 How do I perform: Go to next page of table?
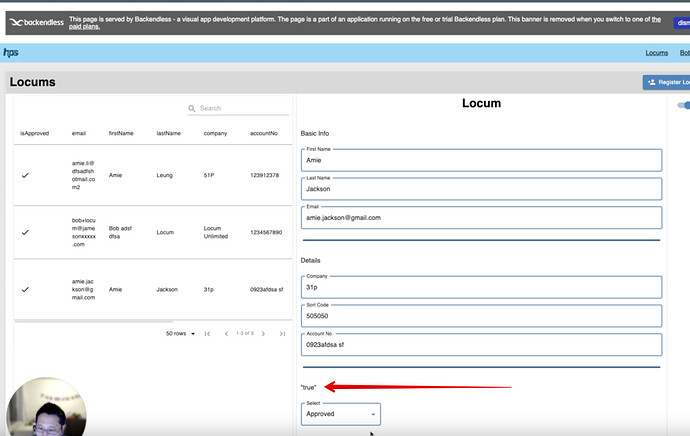tap(263, 333)
